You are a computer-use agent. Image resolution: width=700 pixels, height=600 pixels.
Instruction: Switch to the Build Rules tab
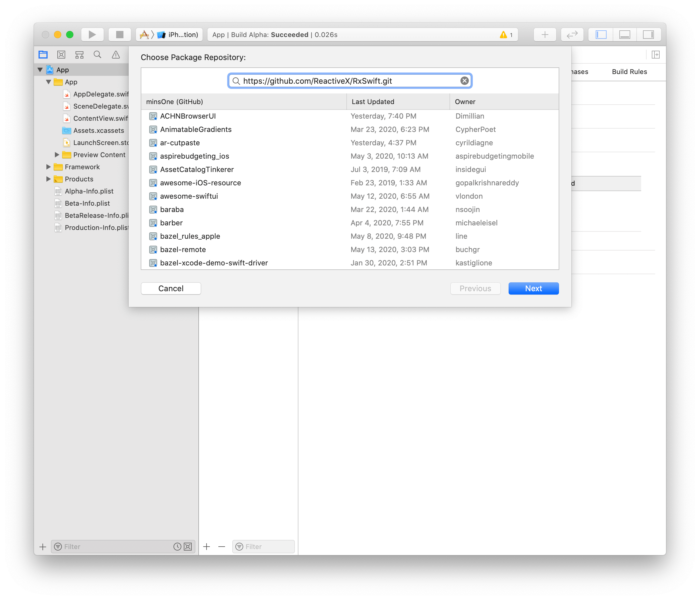point(629,72)
